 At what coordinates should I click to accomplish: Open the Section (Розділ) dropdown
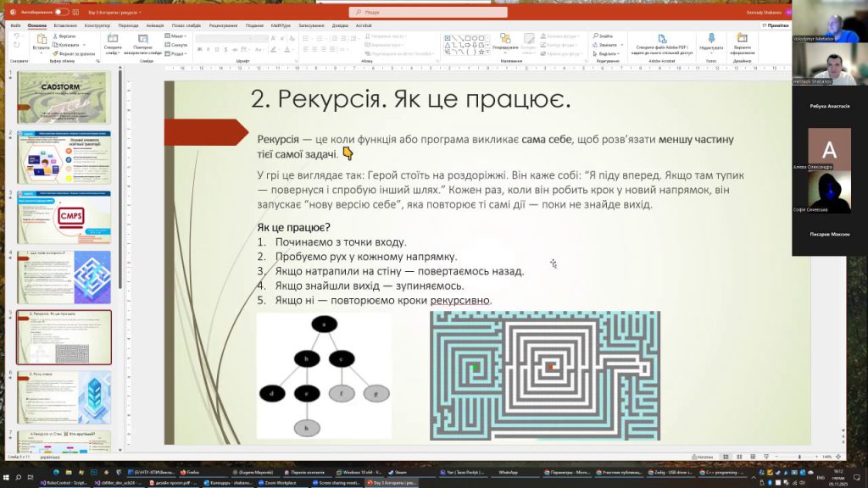(178, 53)
